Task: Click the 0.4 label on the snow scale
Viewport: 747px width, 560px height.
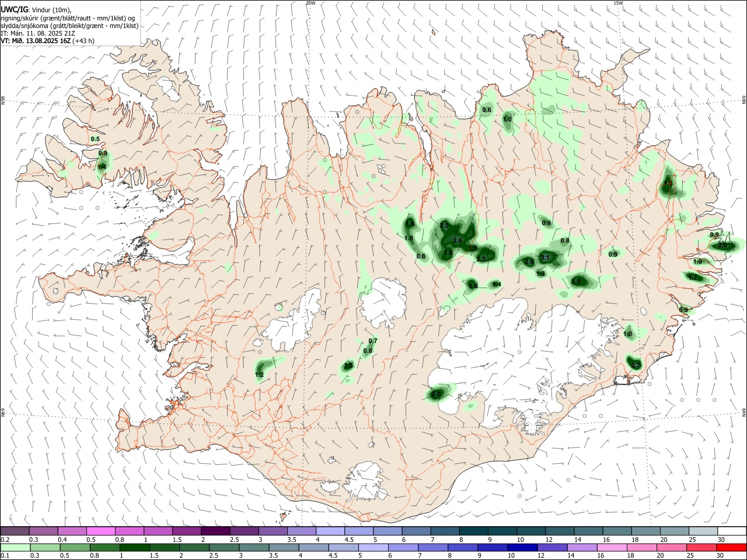Action: click(x=62, y=540)
